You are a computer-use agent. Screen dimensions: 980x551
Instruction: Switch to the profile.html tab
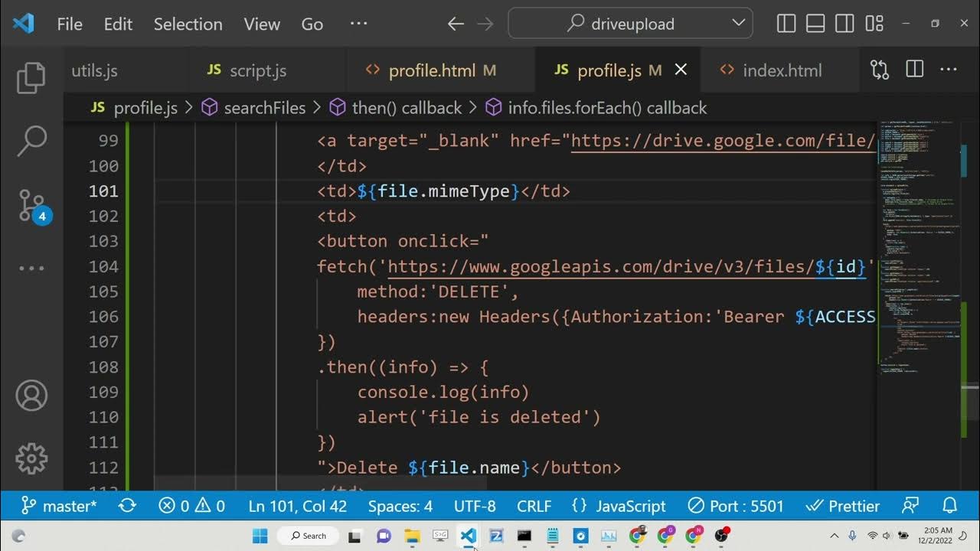tap(431, 70)
